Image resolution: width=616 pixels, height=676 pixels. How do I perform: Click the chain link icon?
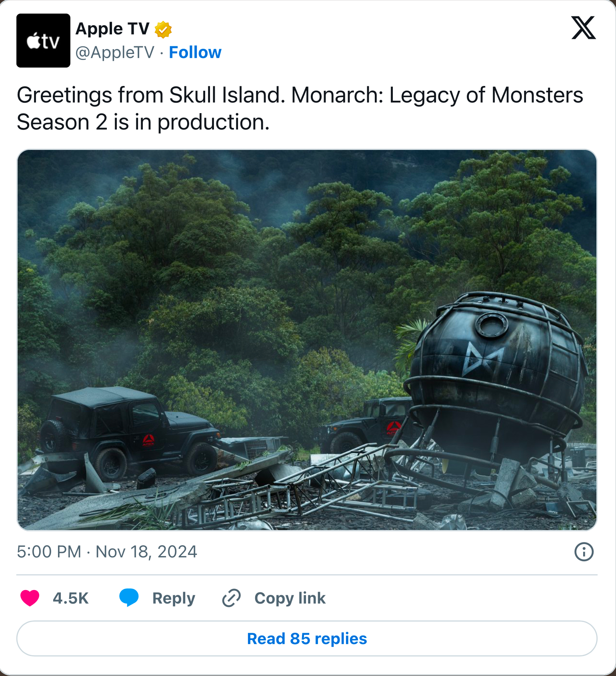pos(232,598)
